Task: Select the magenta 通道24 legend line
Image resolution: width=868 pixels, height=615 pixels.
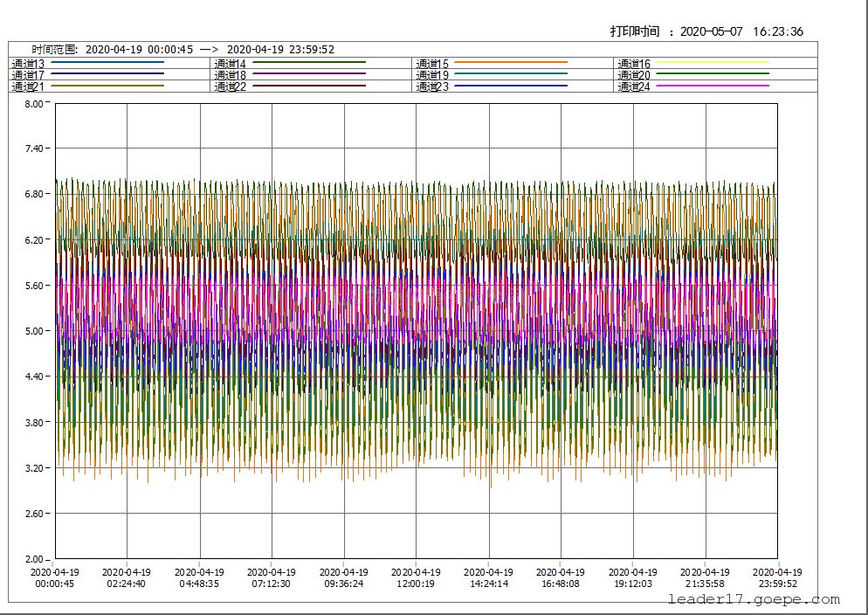Action: pyautogui.click(x=712, y=86)
